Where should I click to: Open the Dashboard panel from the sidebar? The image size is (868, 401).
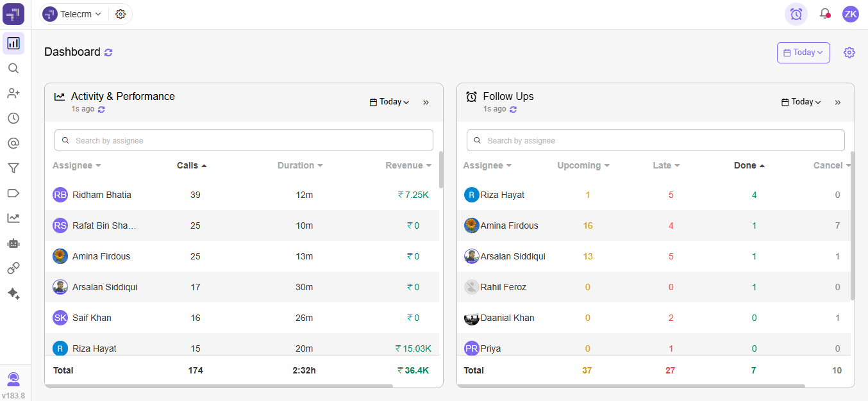[13, 43]
